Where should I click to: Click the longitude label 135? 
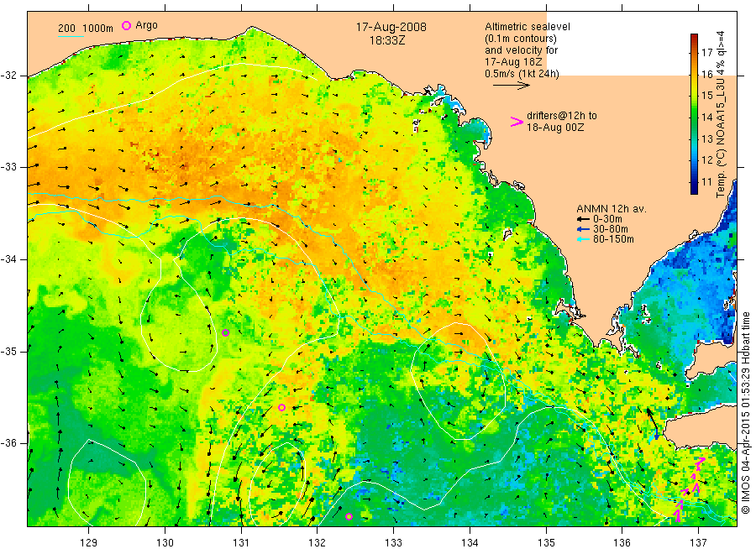click(x=546, y=543)
